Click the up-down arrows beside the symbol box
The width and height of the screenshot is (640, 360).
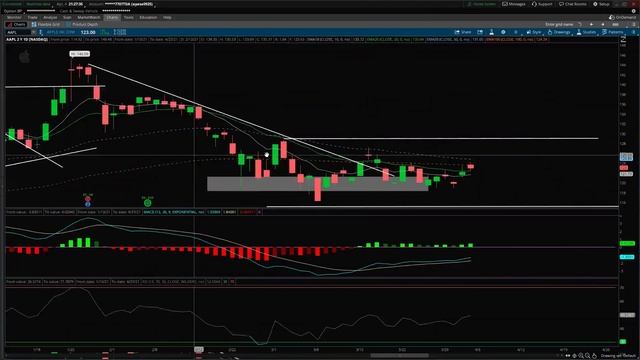(41, 32)
